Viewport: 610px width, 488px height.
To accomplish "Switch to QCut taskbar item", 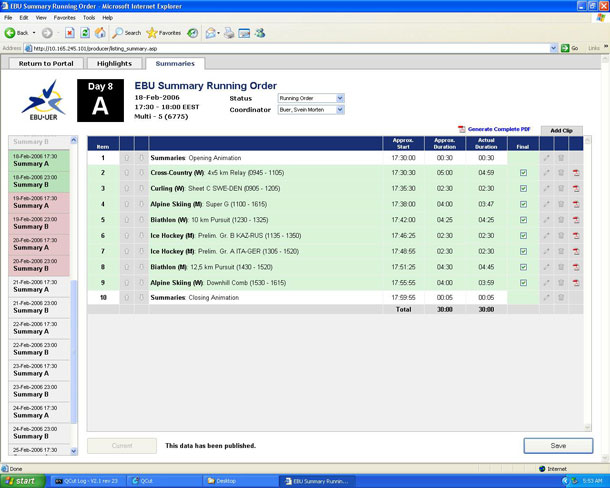I will coord(165,481).
